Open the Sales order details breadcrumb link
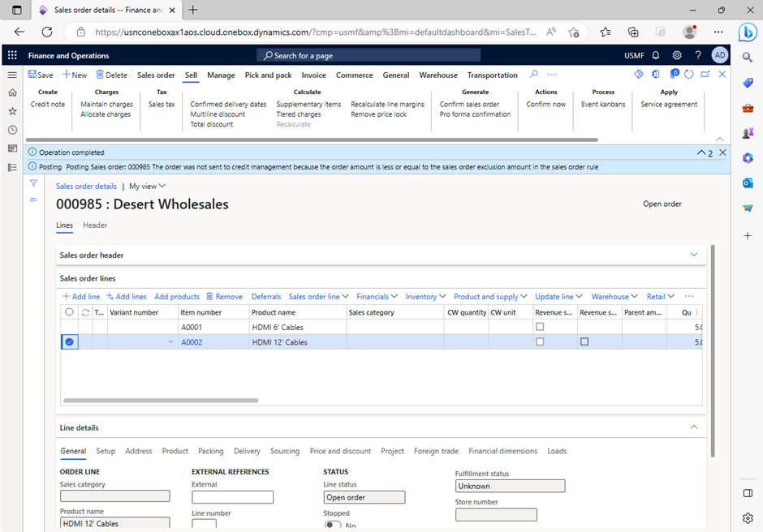Screen dimensions: 763x532 [x=85, y=186]
